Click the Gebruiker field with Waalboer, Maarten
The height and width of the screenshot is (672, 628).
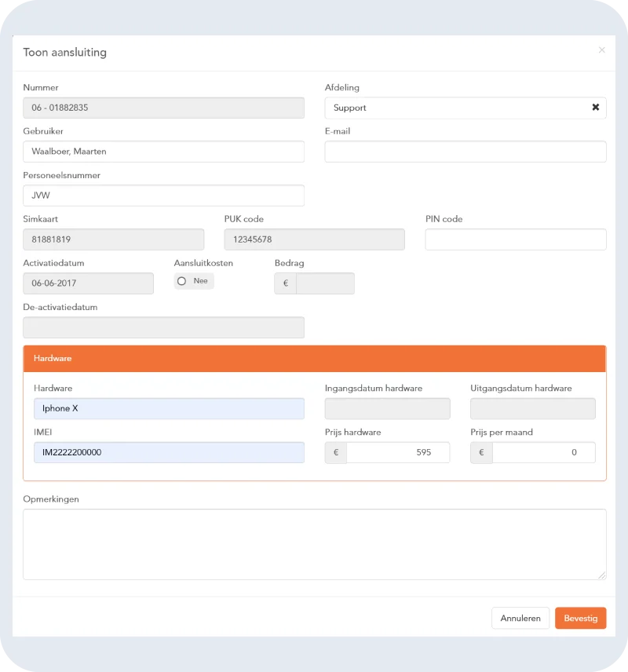[164, 152]
